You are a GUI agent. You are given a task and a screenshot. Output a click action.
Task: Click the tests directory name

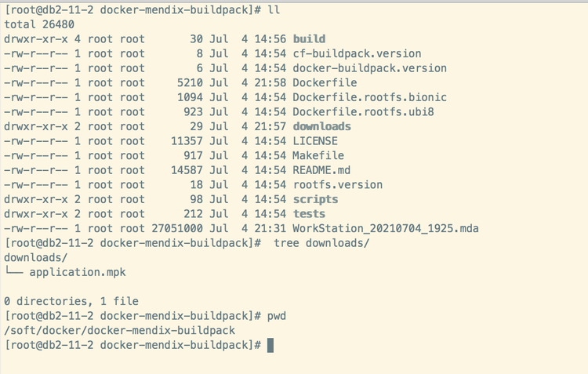pos(309,214)
